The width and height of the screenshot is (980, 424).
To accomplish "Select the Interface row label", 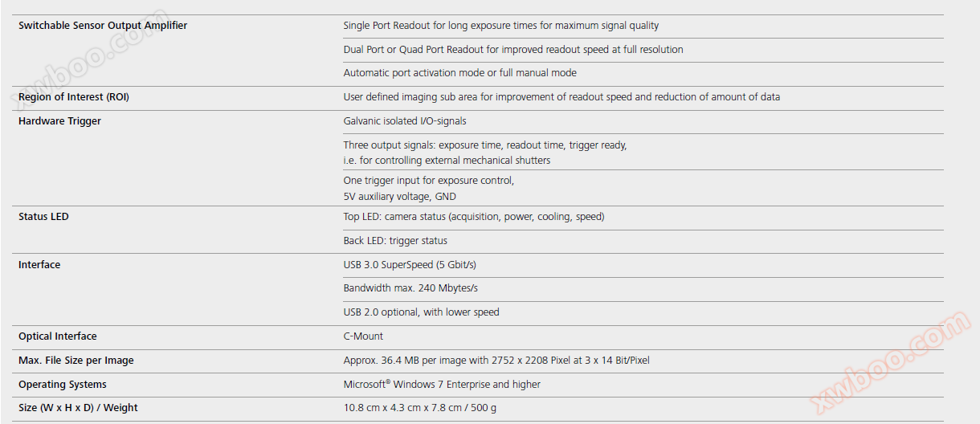I will click(39, 265).
